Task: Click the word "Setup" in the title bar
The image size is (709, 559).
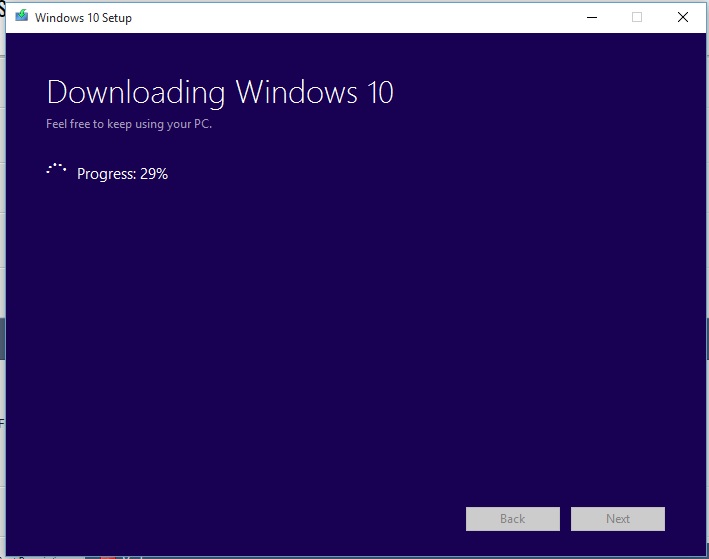Action: pyautogui.click(x=115, y=18)
